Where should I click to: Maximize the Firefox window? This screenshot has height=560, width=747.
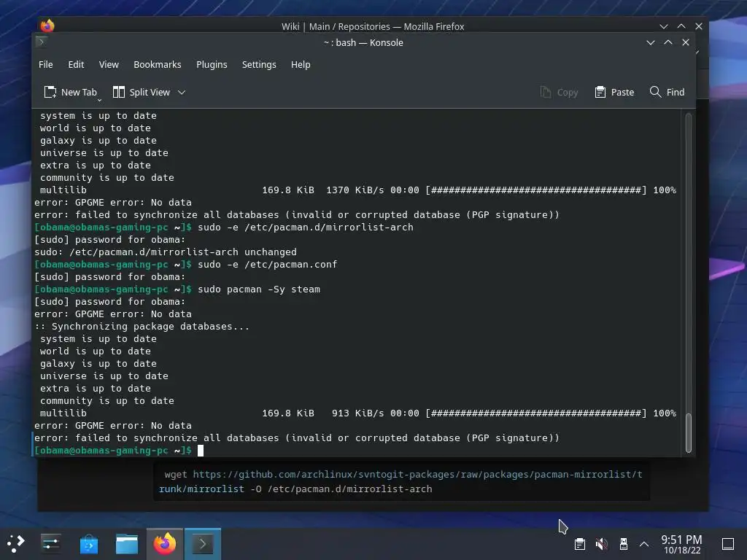[x=681, y=26]
